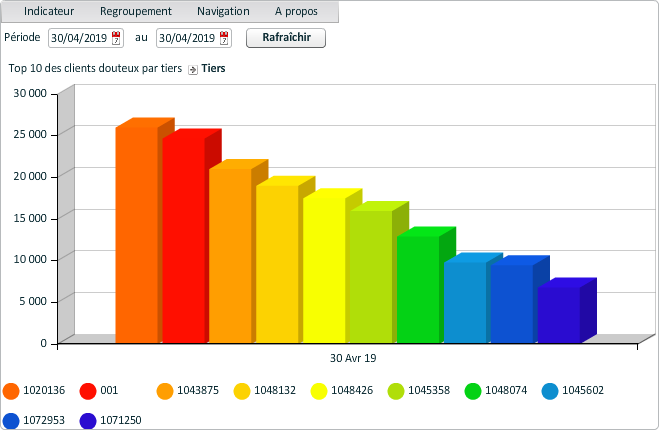The image size is (659, 430).
Task: Click the red legend swatch for 001
Action: click(x=88, y=391)
